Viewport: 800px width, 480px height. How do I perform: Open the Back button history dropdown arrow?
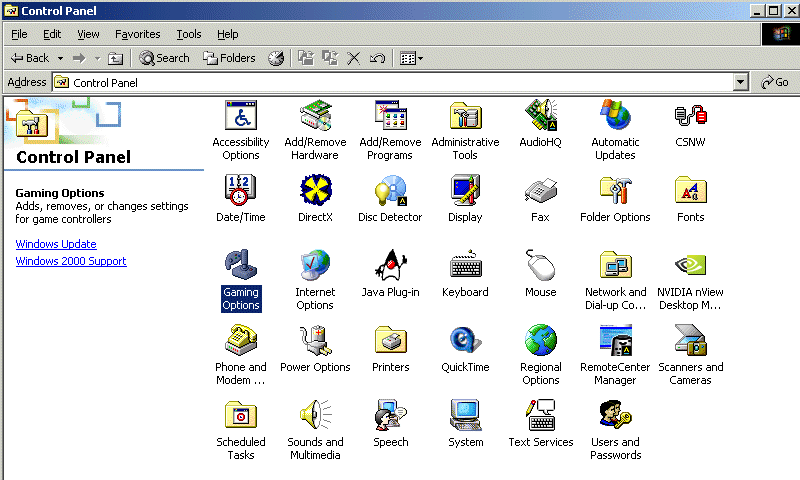[60, 58]
